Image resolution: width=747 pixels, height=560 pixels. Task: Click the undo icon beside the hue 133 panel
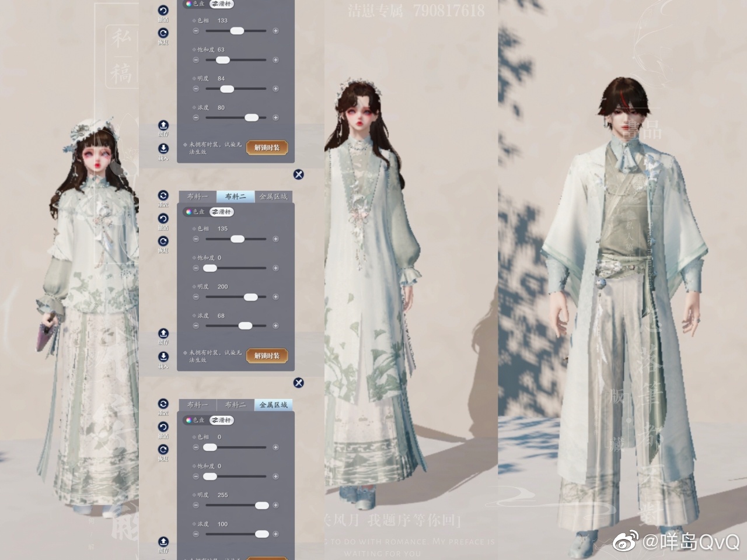click(x=163, y=10)
